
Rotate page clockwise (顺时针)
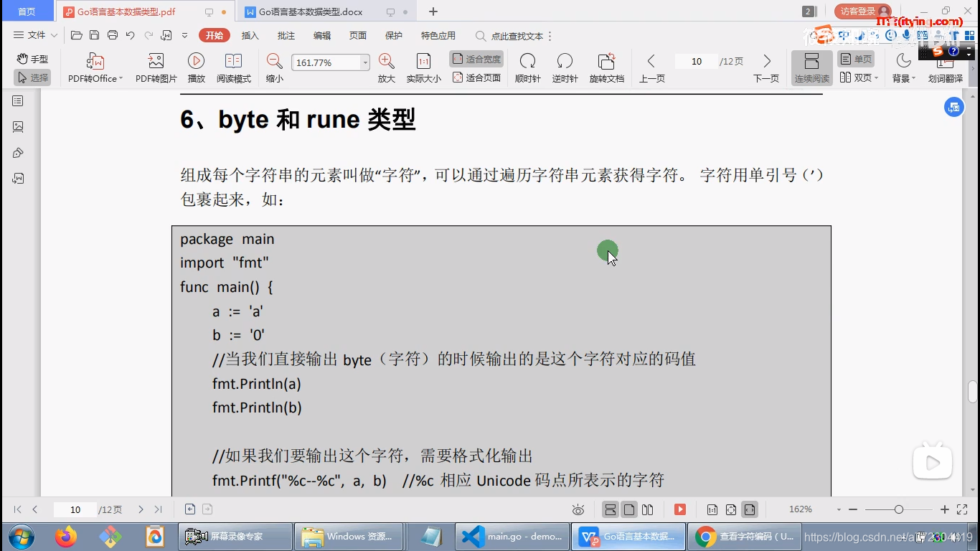pyautogui.click(x=527, y=68)
